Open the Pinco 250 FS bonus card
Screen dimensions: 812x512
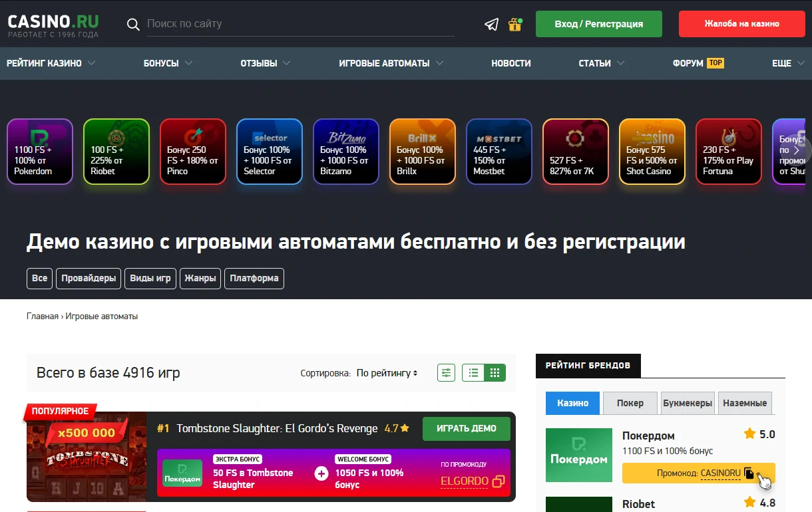[x=193, y=152]
